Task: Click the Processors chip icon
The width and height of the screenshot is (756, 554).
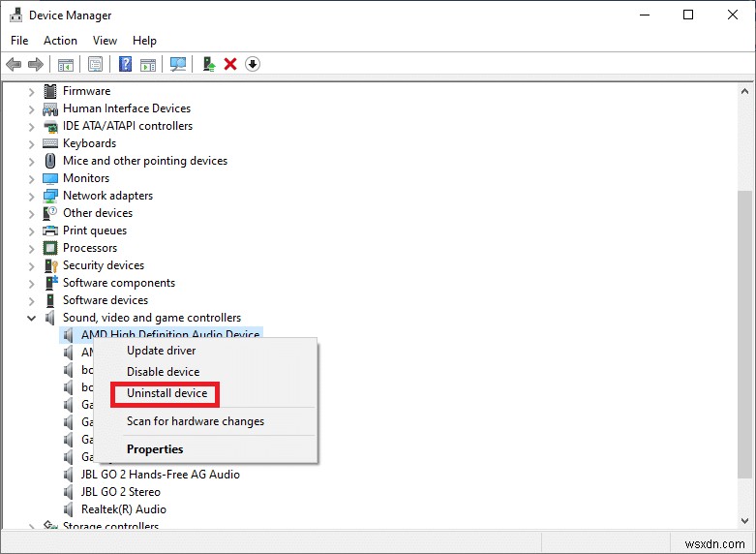Action: tap(50, 248)
